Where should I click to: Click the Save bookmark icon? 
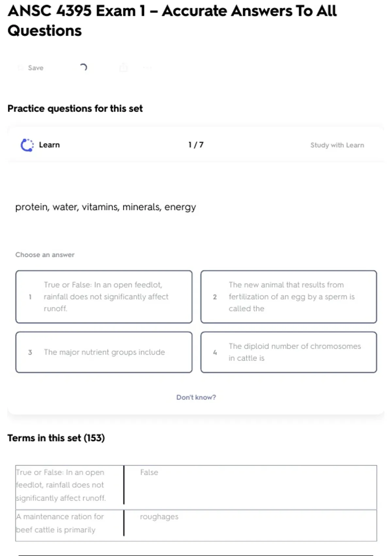point(21,68)
